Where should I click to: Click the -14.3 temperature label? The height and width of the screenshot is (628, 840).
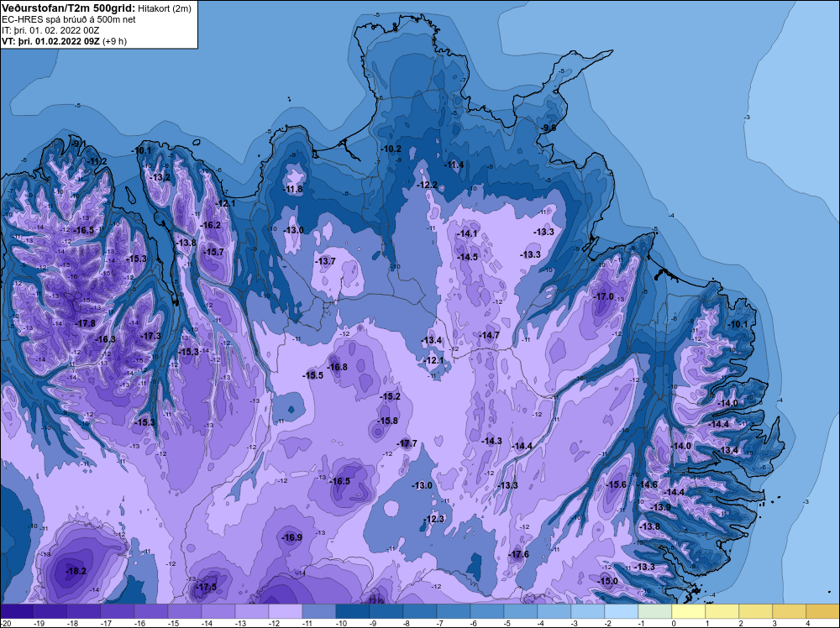tap(491, 441)
